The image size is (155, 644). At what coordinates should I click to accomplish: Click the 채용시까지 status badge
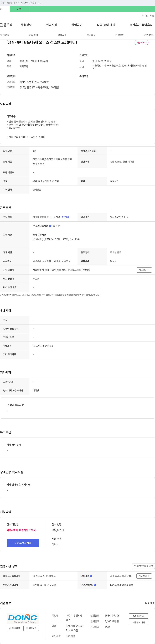pyautogui.click(x=142, y=43)
